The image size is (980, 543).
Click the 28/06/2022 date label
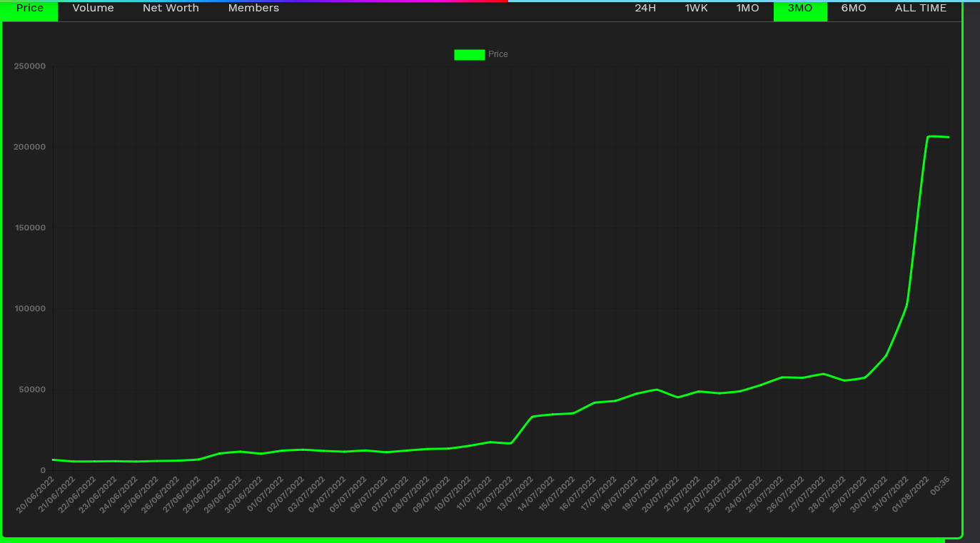tap(203, 495)
